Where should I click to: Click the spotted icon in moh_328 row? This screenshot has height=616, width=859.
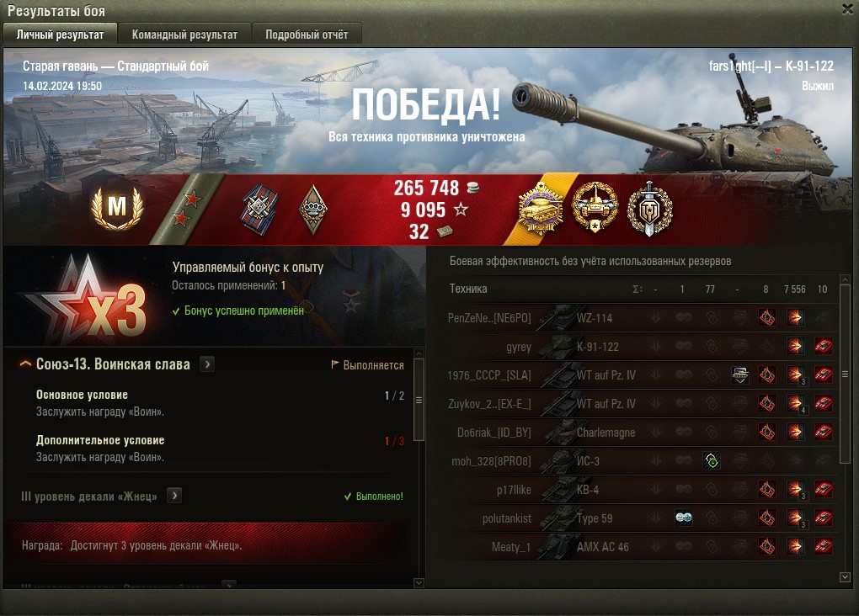(x=711, y=460)
